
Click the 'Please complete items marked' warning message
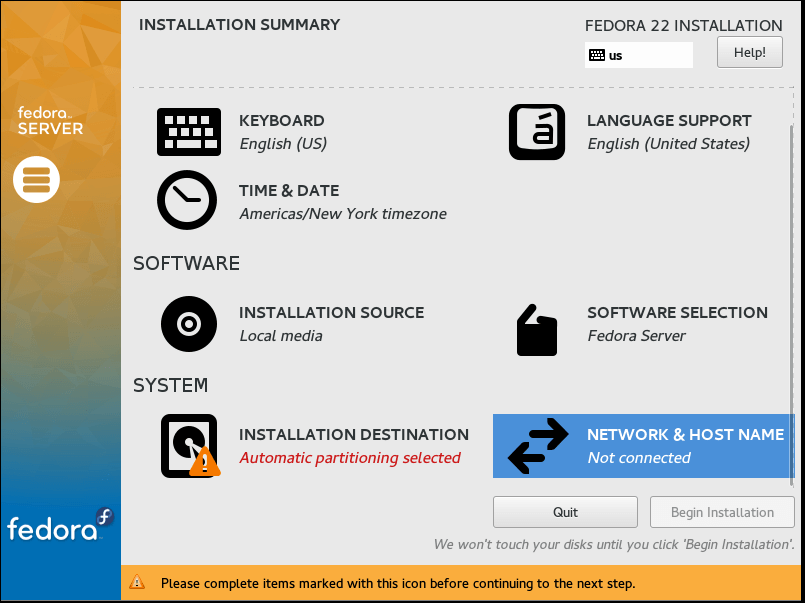point(398,583)
